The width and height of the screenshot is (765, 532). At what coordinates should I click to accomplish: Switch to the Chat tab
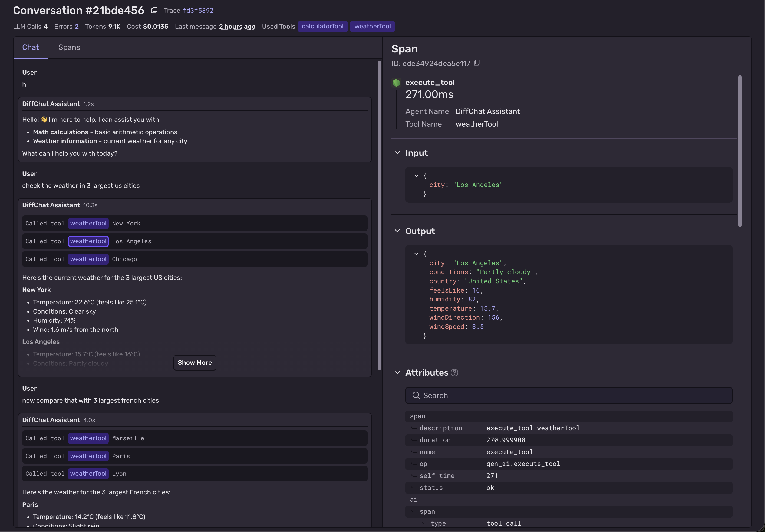[30, 47]
